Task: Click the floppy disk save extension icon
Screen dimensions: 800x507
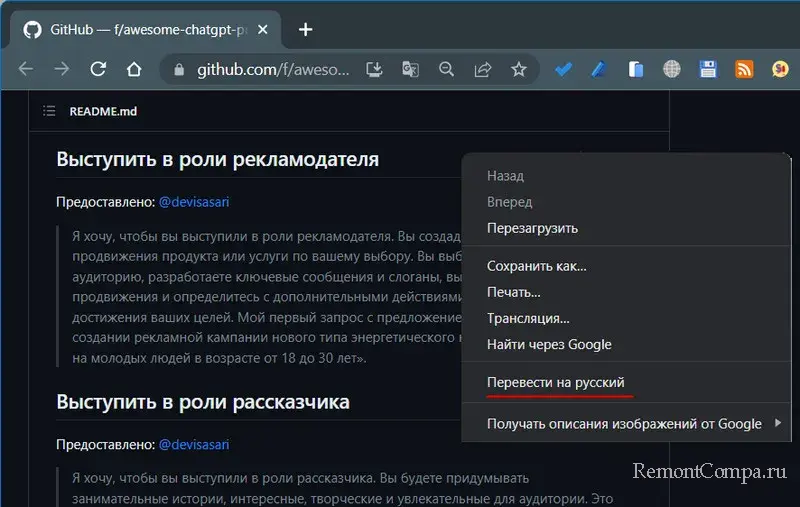Action: click(708, 70)
